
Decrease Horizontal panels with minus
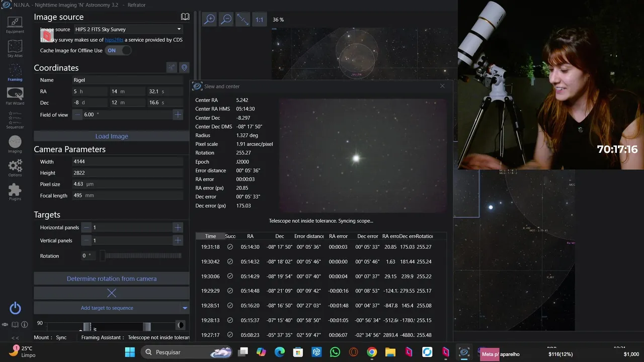pyautogui.click(x=87, y=228)
